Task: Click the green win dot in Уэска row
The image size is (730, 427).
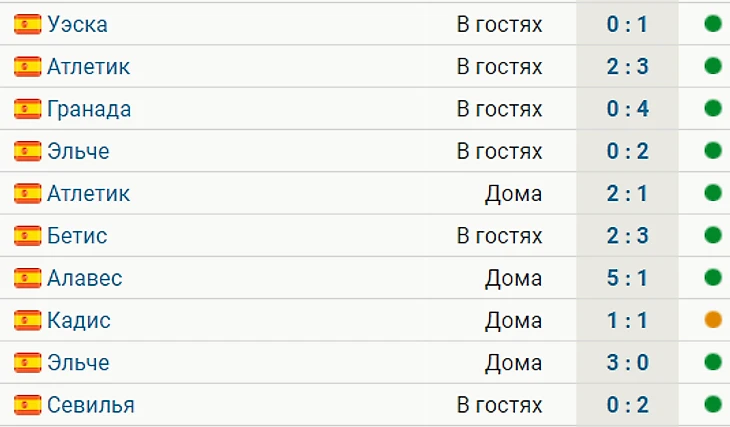Action: (x=712, y=24)
